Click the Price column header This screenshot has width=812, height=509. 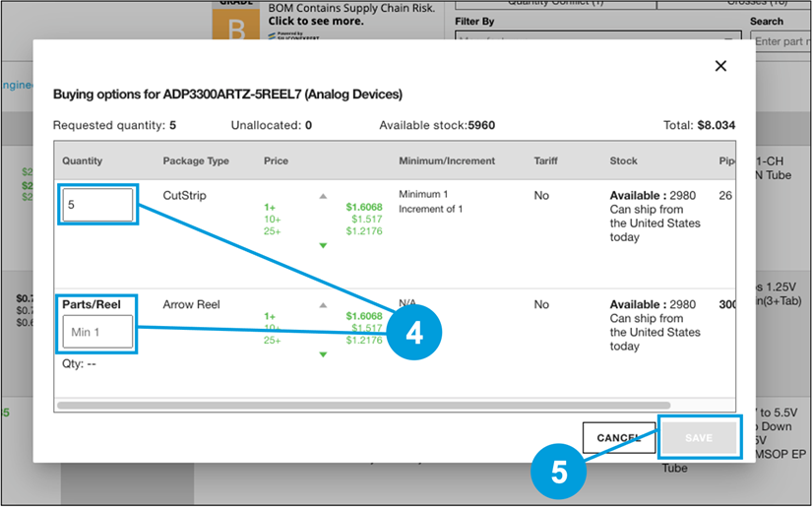278,160
